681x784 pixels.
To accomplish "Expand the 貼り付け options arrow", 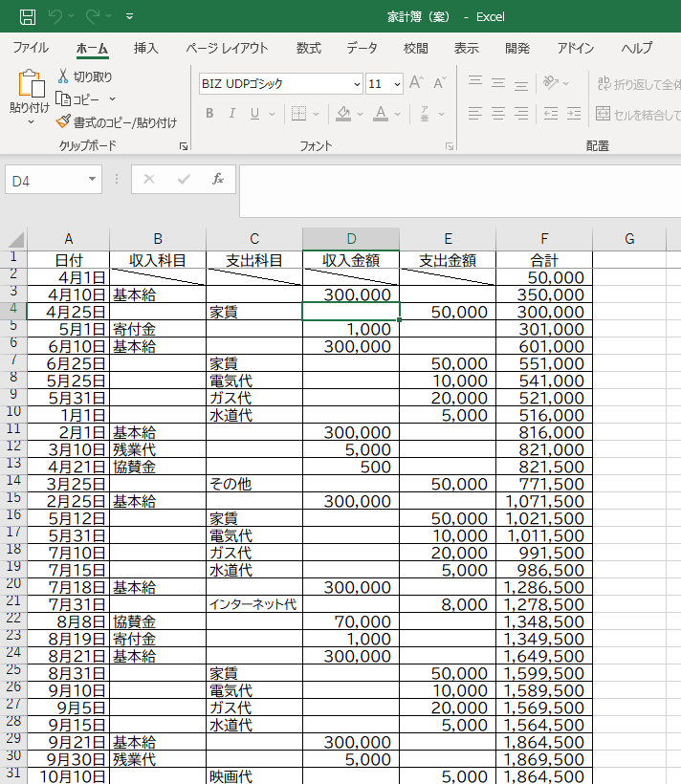I will (31, 121).
